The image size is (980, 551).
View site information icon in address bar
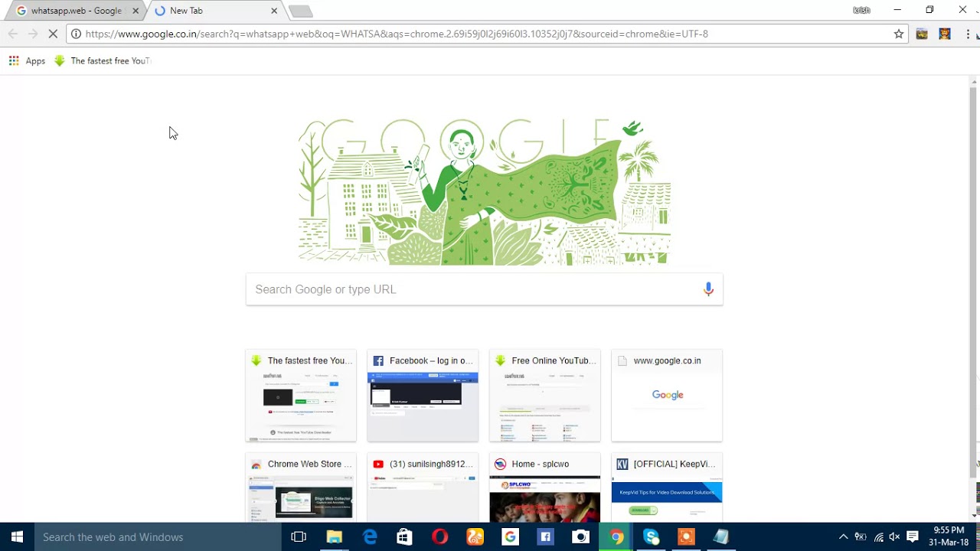pyautogui.click(x=76, y=34)
